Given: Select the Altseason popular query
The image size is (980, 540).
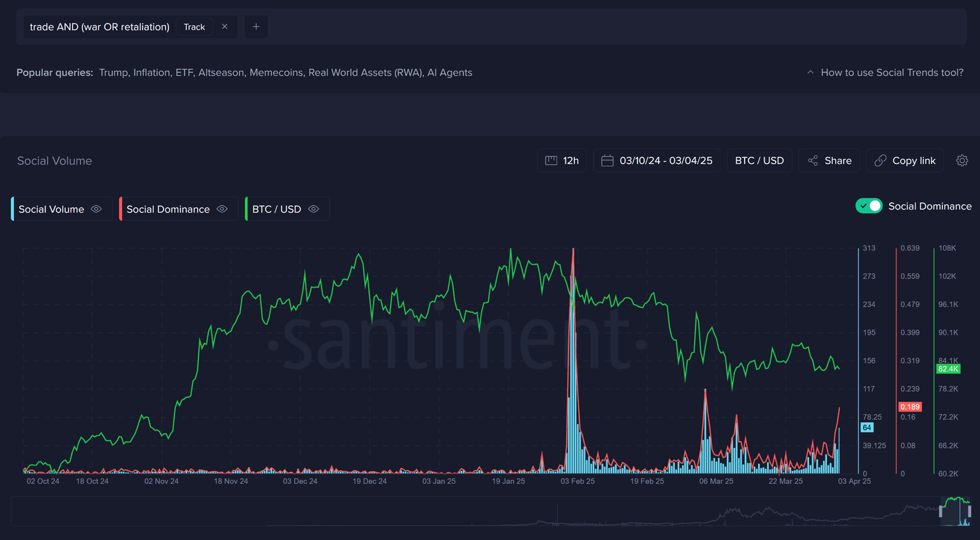Looking at the screenshot, I should (221, 73).
